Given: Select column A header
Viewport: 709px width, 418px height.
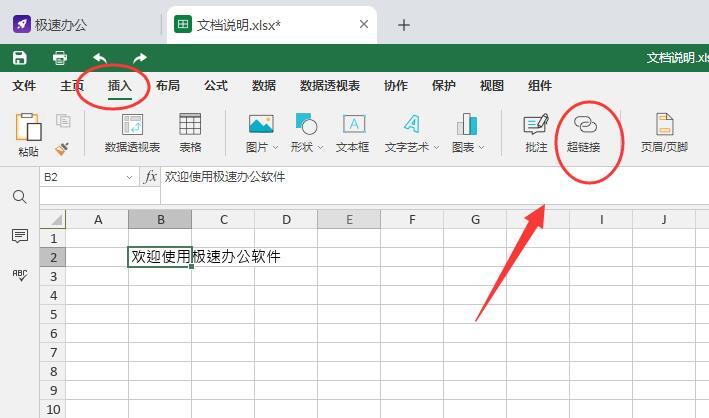Looking at the screenshot, I should coord(98,219).
